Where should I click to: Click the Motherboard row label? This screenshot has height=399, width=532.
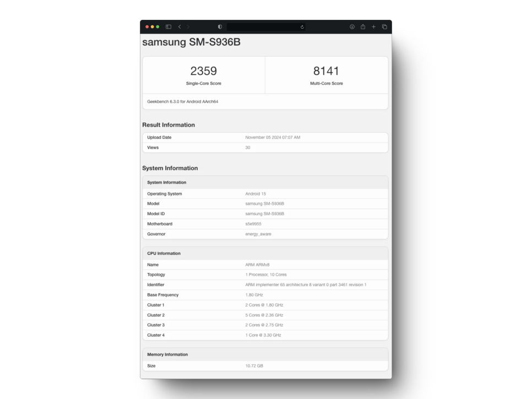(160, 224)
